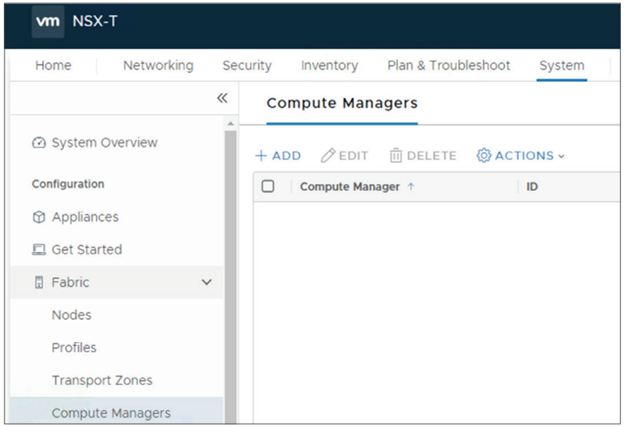Screen dimensions: 624x427
Task: Open Get Started in sidebar
Action: (87, 250)
